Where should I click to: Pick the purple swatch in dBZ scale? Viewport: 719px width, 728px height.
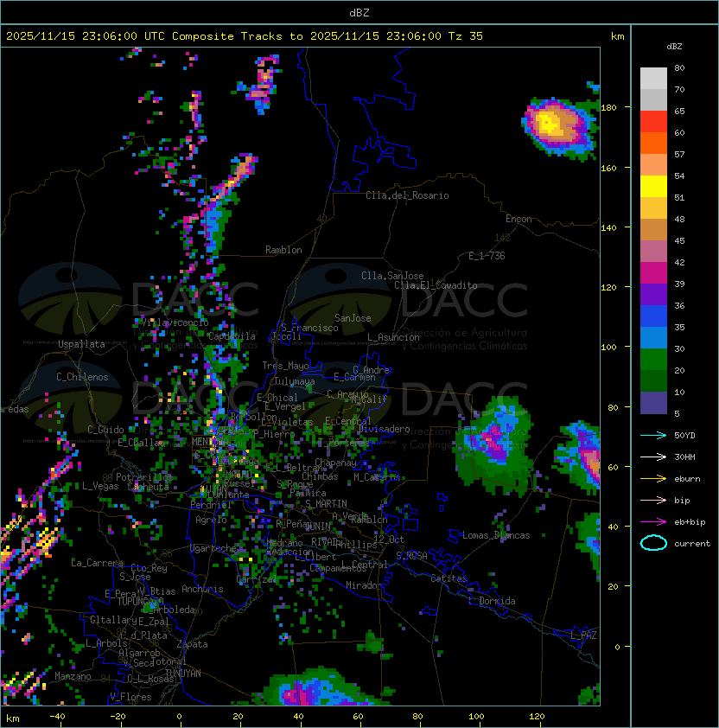653,294
